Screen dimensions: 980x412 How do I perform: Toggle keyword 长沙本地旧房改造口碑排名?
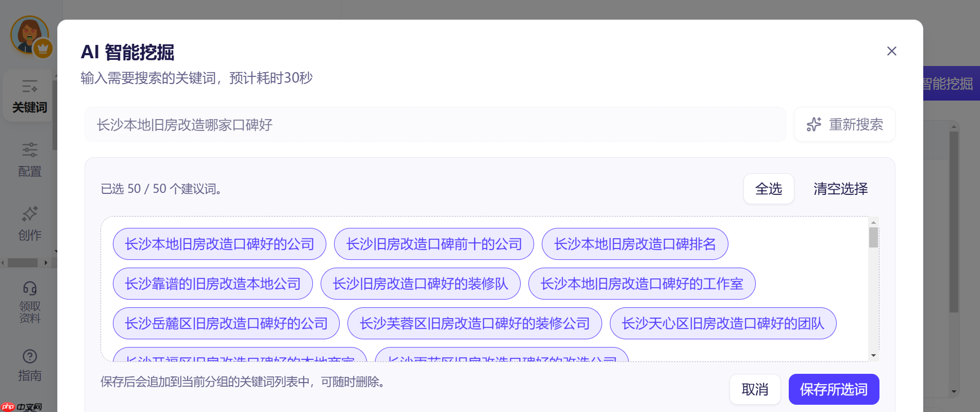pos(635,244)
